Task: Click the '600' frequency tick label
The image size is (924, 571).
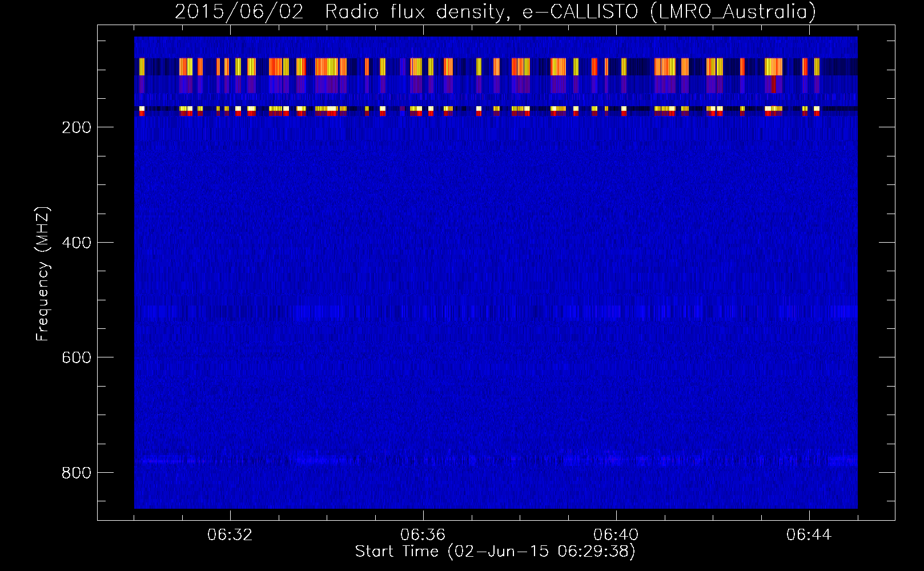Action: (77, 357)
